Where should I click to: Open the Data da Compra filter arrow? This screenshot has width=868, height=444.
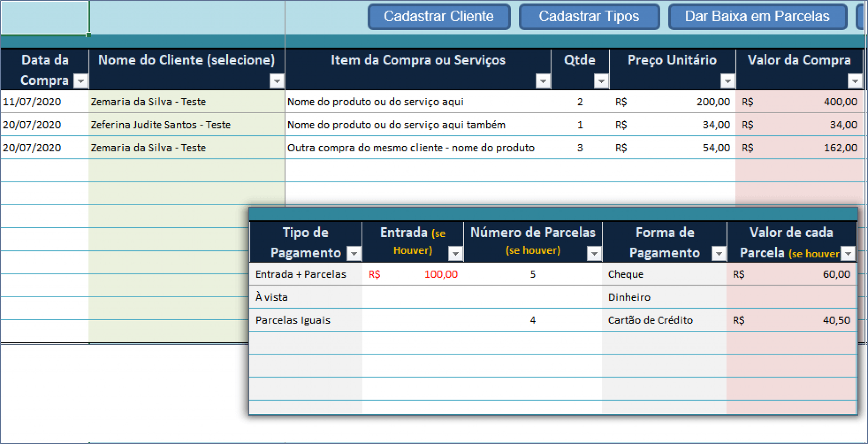(81, 81)
